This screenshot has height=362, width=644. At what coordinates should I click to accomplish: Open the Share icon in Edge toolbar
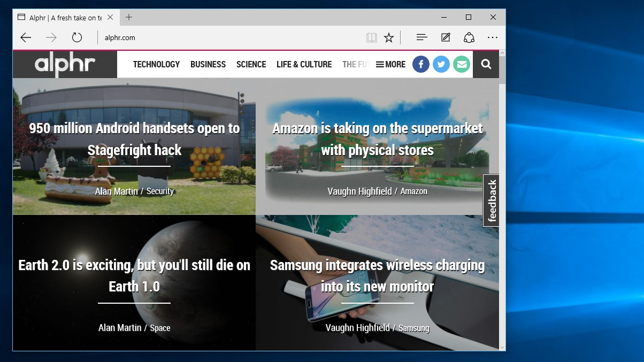[469, 37]
